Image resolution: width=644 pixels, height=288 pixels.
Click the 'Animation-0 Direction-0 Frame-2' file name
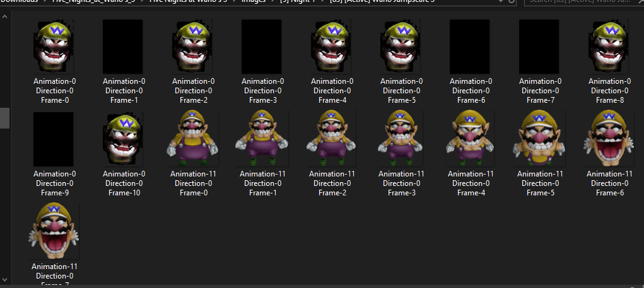coord(193,91)
